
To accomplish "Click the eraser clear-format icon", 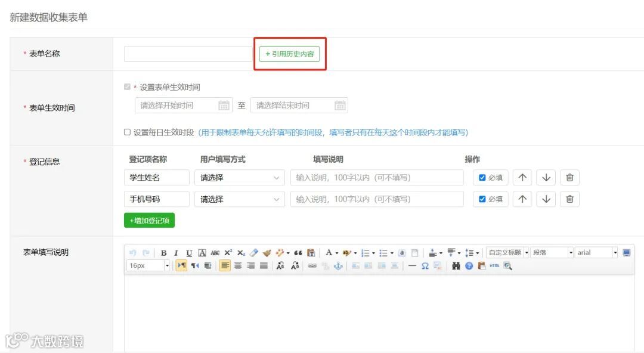I will tap(254, 253).
